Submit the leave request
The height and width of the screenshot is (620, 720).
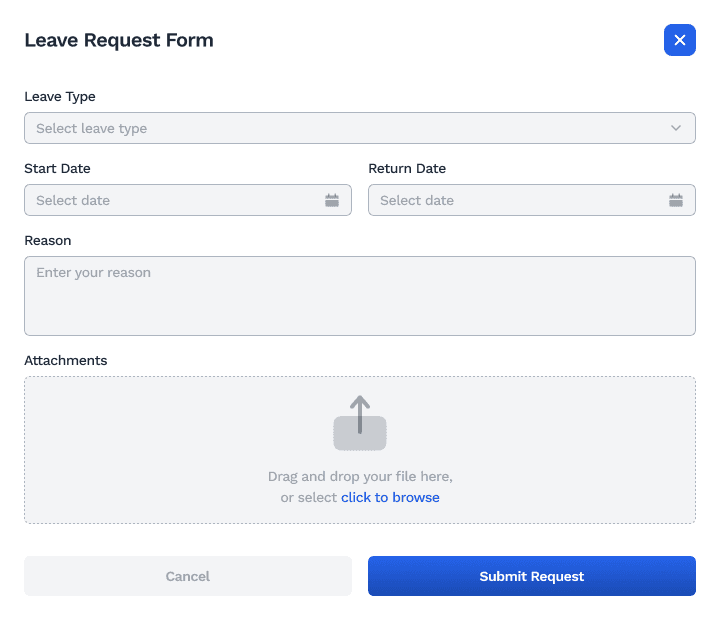tap(532, 576)
